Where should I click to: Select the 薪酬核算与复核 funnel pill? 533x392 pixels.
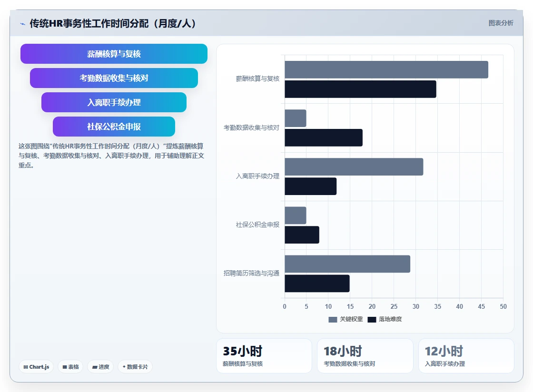click(114, 54)
